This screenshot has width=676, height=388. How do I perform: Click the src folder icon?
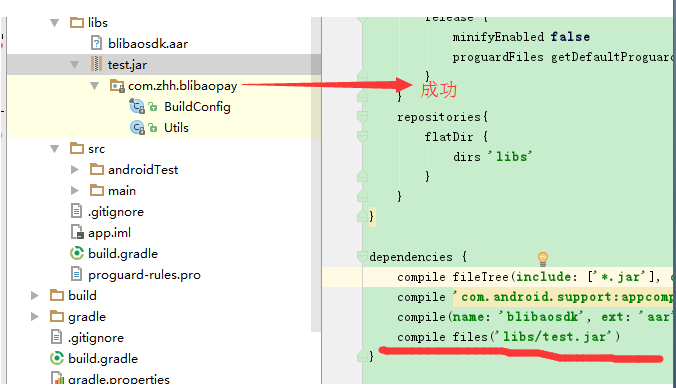[77, 148]
